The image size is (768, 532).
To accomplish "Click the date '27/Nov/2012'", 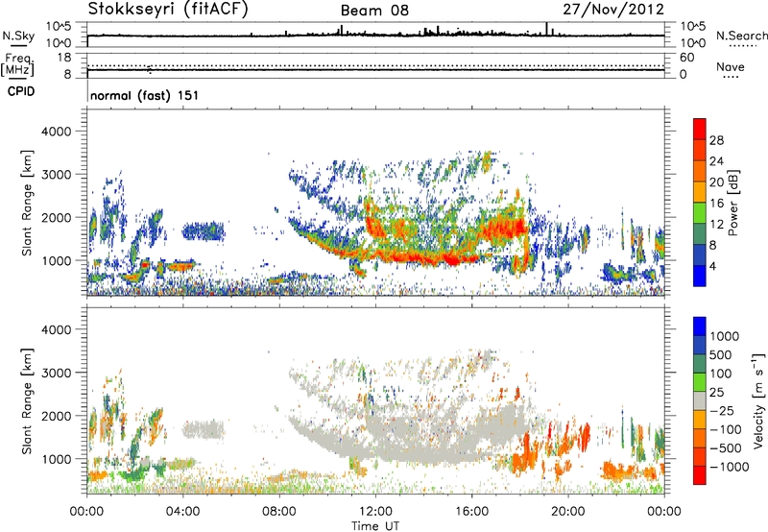I will click(613, 10).
